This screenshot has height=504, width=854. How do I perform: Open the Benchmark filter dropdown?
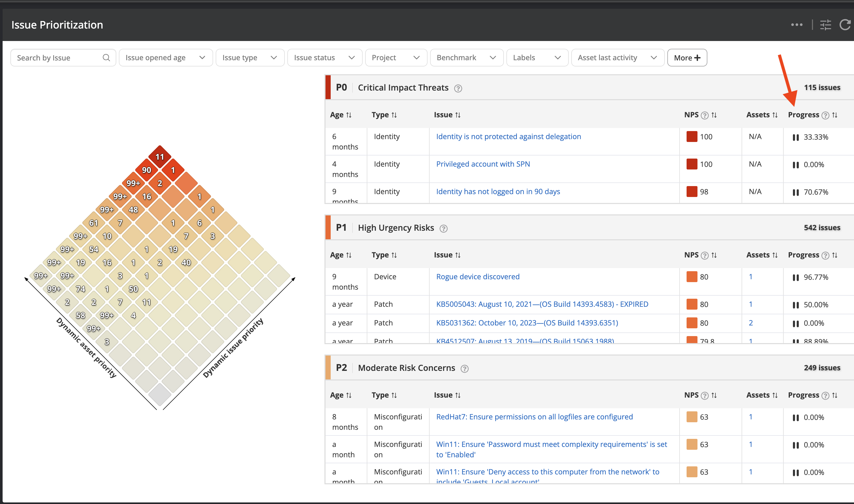[x=466, y=58]
